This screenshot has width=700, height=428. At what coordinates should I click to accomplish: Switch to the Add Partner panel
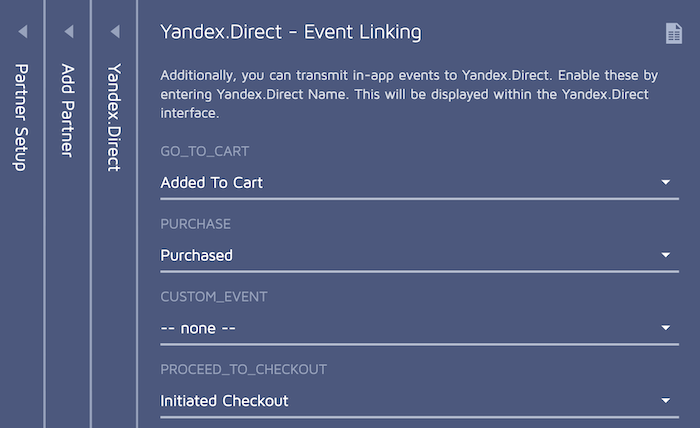pyautogui.click(x=68, y=110)
